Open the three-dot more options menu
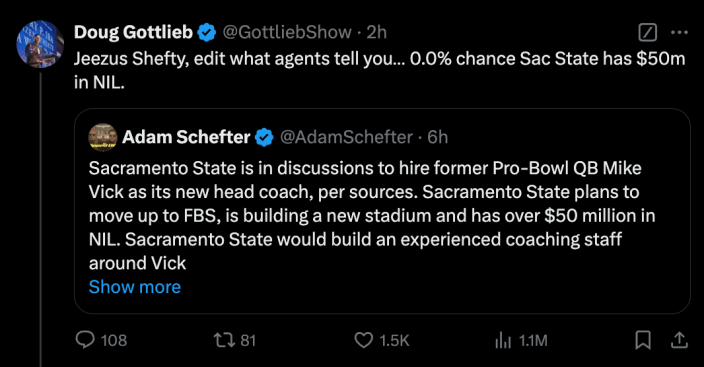 click(679, 32)
